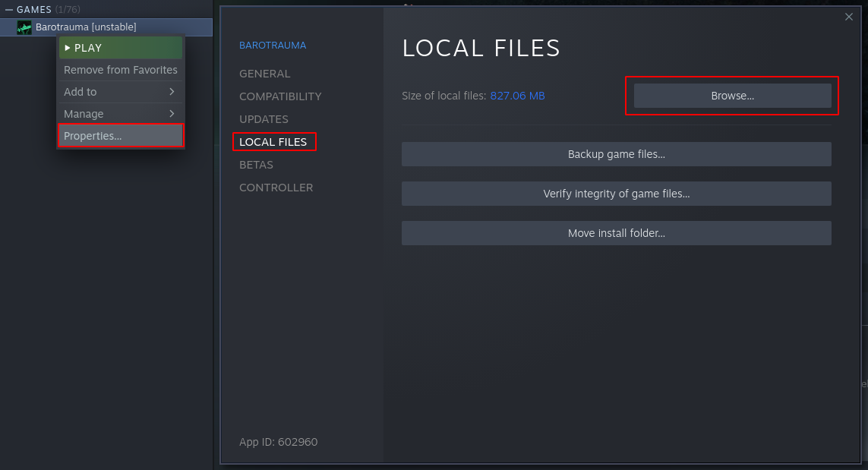Open the UPDATES section
The height and width of the screenshot is (470, 868).
[x=264, y=119]
